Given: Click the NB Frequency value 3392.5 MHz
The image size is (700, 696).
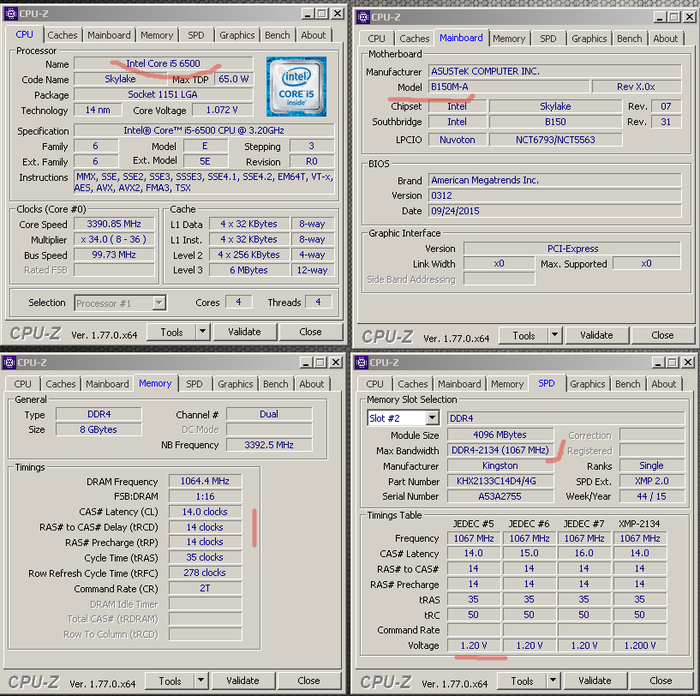Looking at the screenshot, I should coord(269,445).
